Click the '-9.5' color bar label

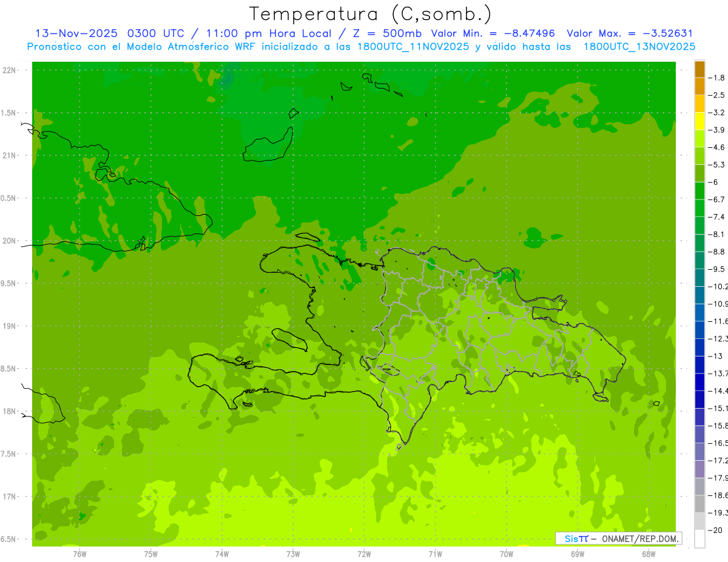coord(717,269)
